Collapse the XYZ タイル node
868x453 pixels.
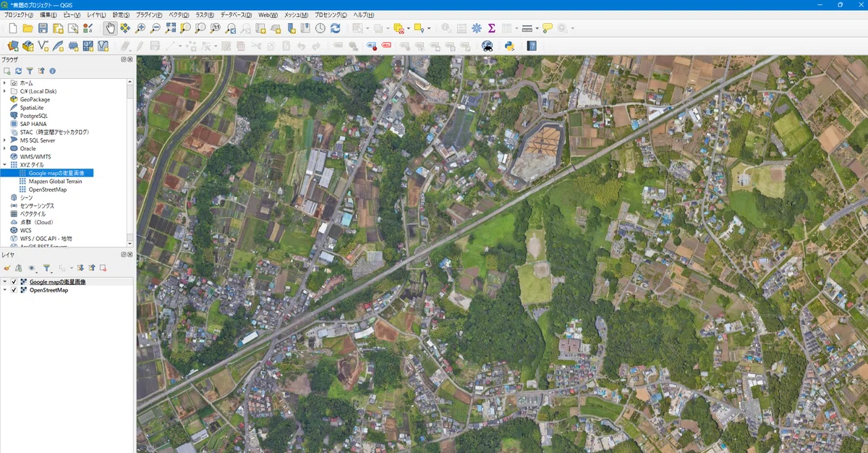(x=4, y=165)
